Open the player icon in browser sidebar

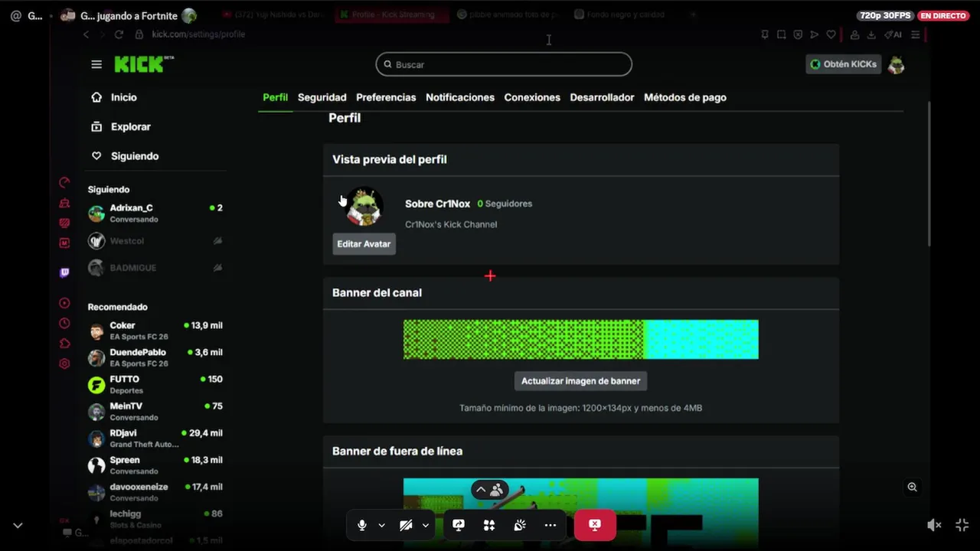coord(64,303)
